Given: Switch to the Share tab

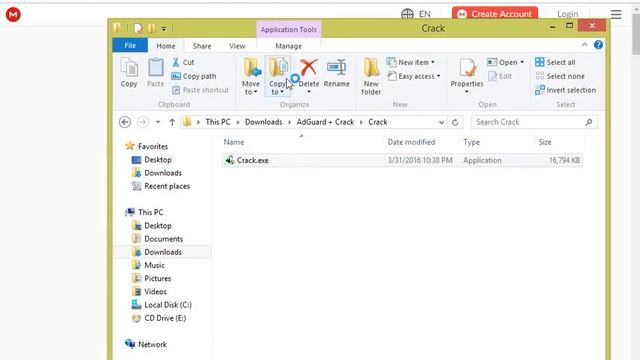Looking at the screenshot, I should [202, 46].
